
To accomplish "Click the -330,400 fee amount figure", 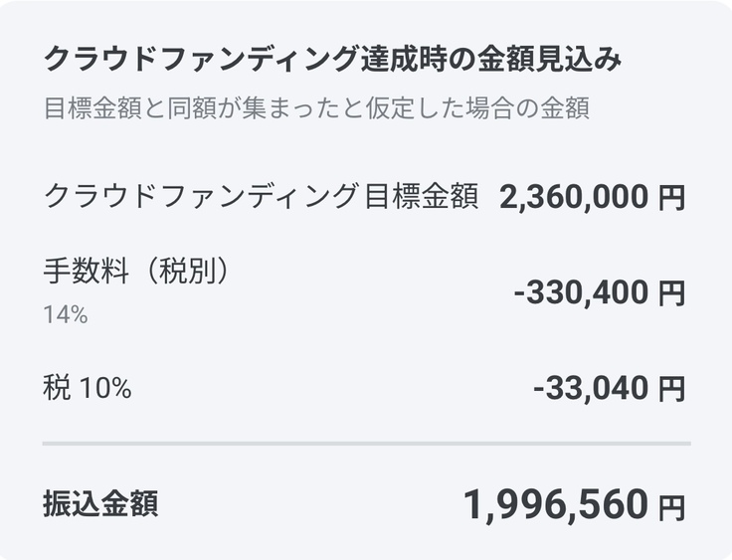I will (581, 292).
